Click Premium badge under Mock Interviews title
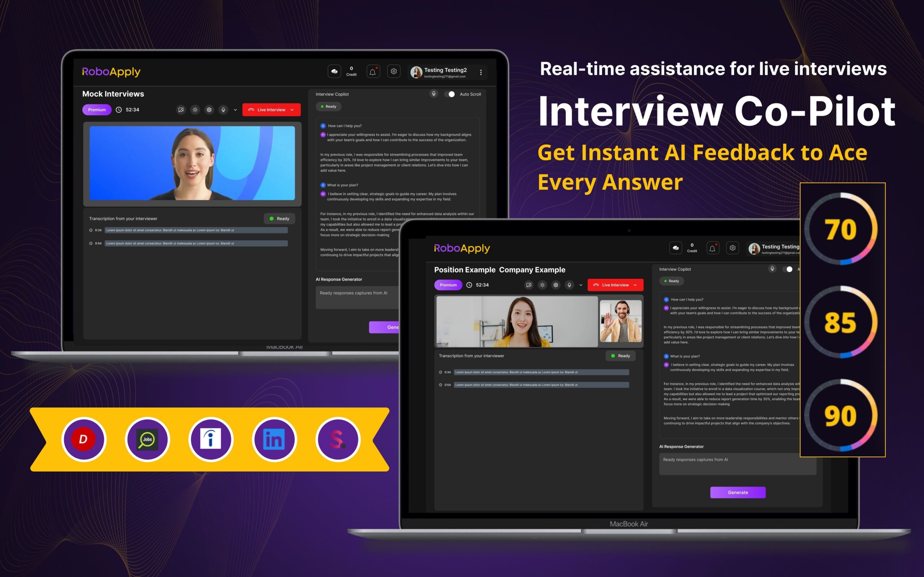 97,110
